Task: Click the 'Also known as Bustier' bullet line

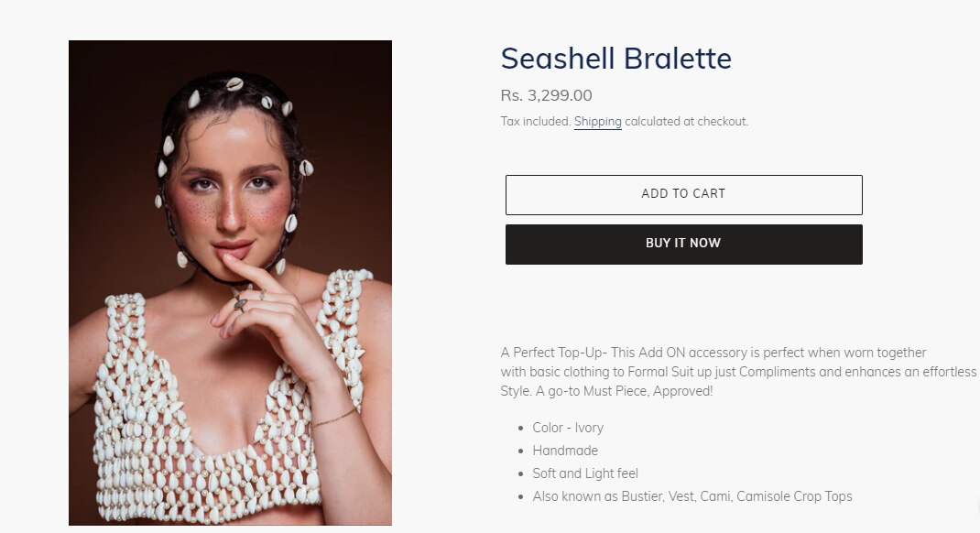Action: (691, 496)
